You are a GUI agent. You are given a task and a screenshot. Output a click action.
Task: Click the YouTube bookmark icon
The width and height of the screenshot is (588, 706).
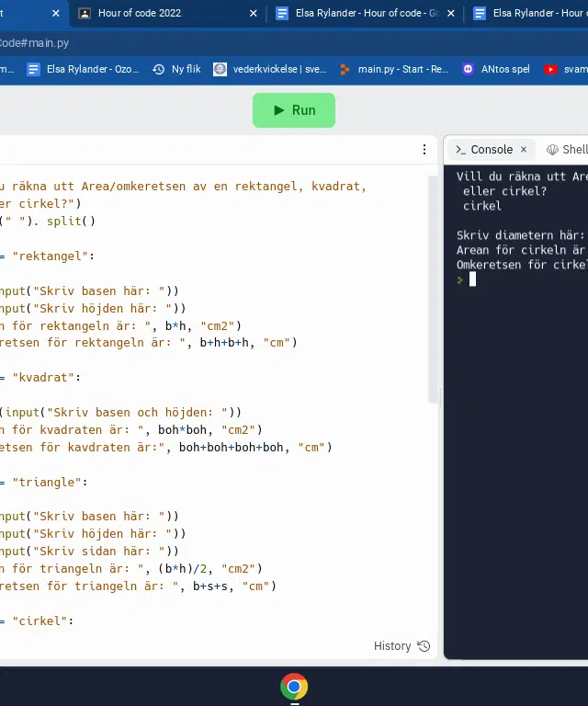[550, 69]
